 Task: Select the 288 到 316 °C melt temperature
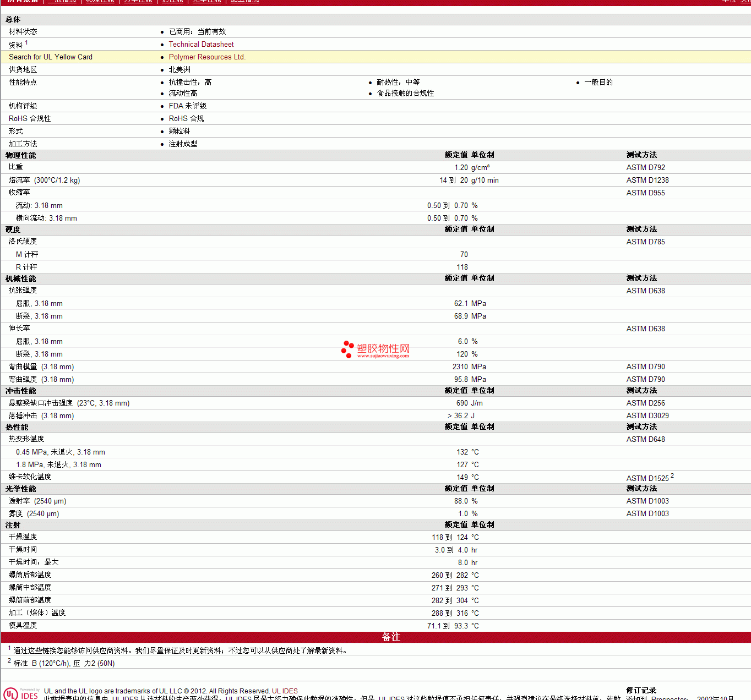pyautogui.click(x=455, y=614)
